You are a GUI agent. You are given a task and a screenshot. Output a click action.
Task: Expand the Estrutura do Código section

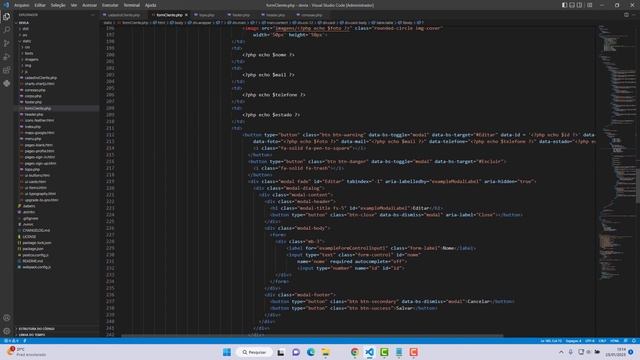coord(36,329)
